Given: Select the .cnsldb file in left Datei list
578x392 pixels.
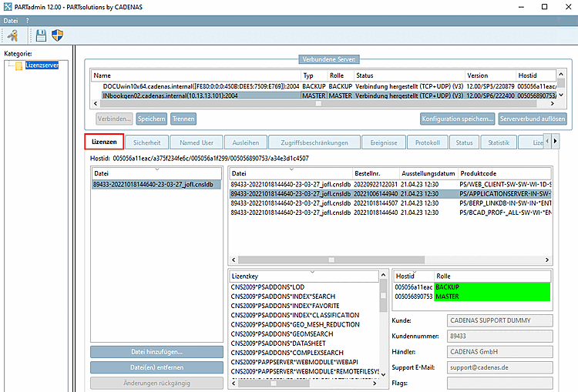Looking at the screenshot, I should tap(156, 185).
